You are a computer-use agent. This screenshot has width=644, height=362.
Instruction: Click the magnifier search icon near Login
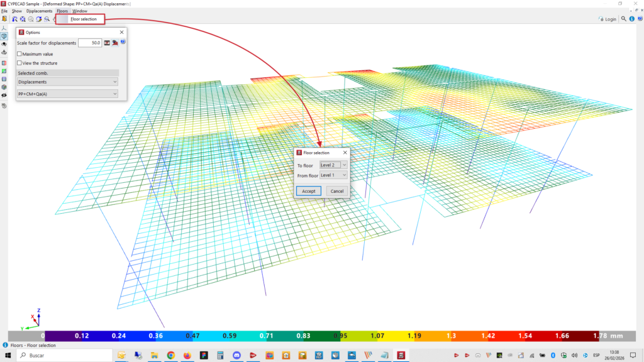tap(624, 19)
